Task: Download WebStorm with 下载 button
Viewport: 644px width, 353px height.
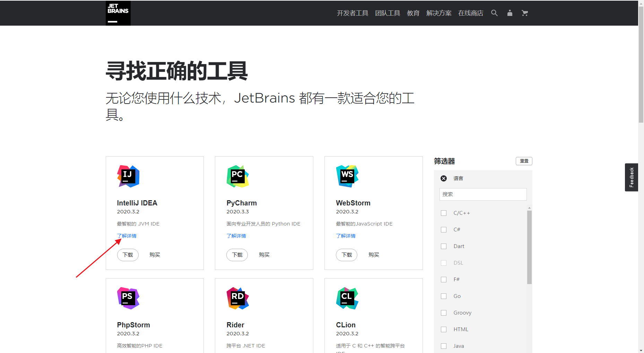Action: [347, 255]
